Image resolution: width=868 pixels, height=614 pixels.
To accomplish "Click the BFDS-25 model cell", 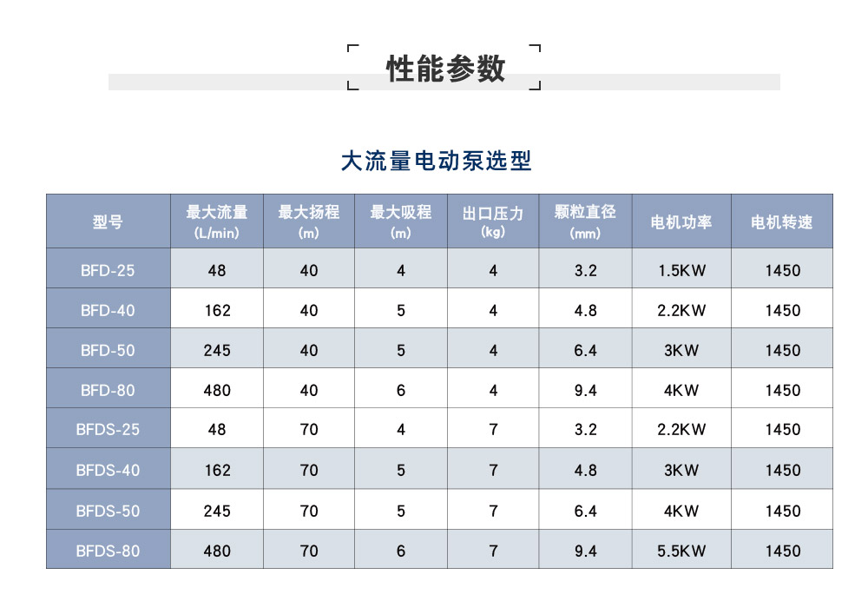I will (108, 429).
